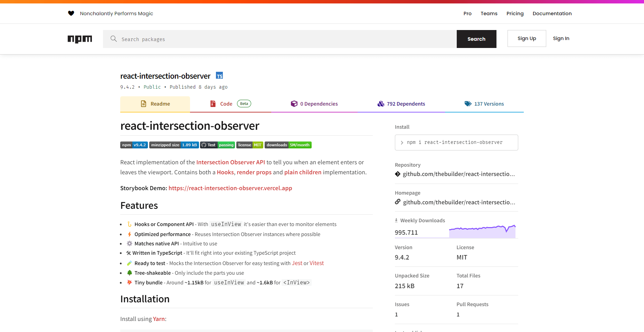Open the Yarn link

(159, 319)
